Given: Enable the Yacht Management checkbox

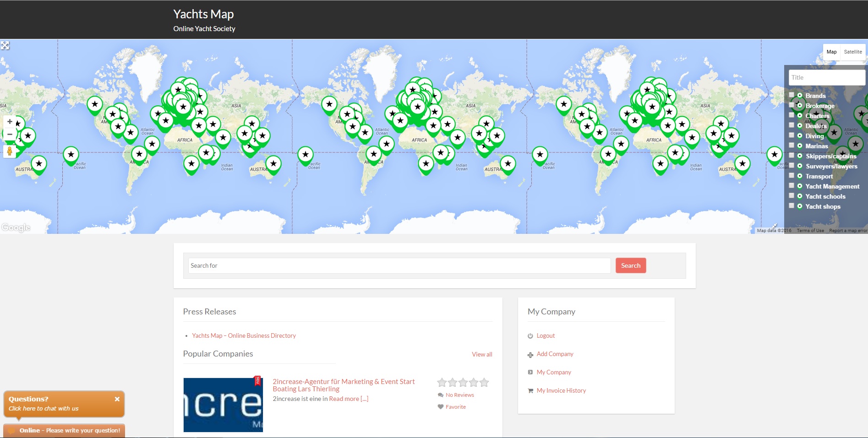Looking at the screenshot, I should (x=792, y=185).
